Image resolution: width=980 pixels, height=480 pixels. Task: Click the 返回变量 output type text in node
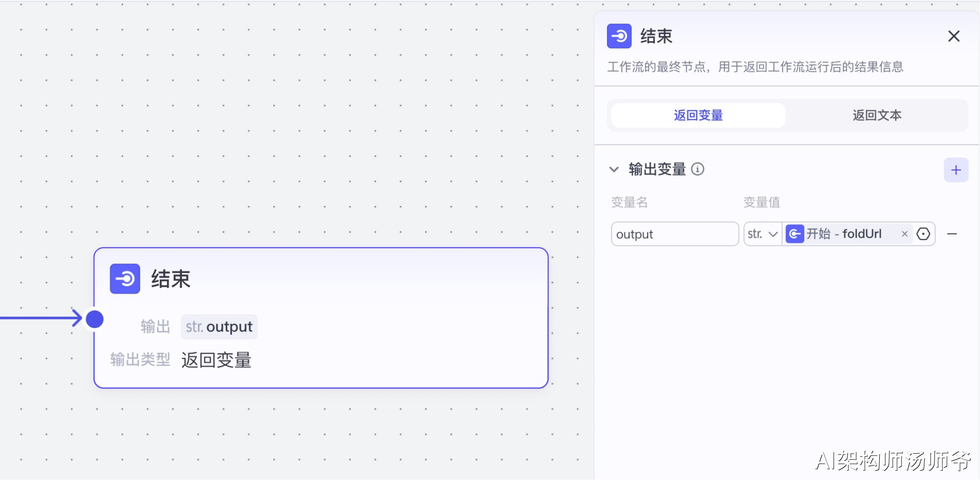pos(216,360)
